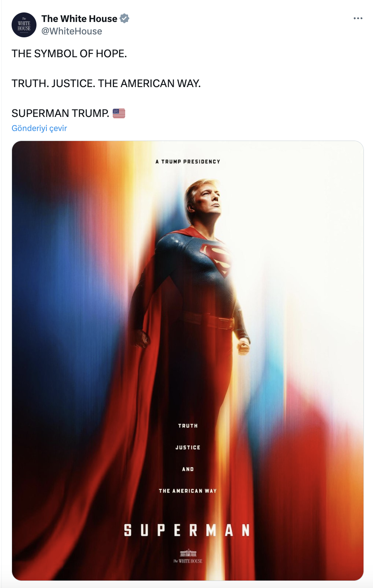Click the Superman S emblem on chest

point(216,258)
